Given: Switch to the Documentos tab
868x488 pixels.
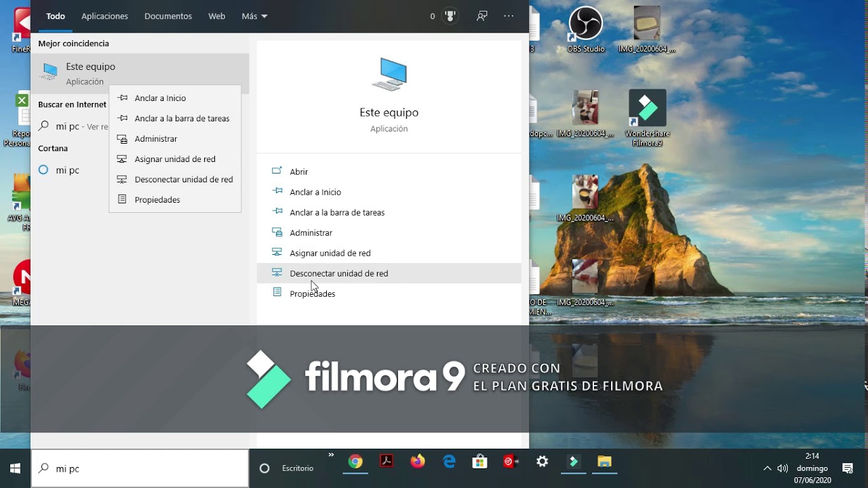Looking at the screenshot, I should pyautogui.click(x=168, y=16).
